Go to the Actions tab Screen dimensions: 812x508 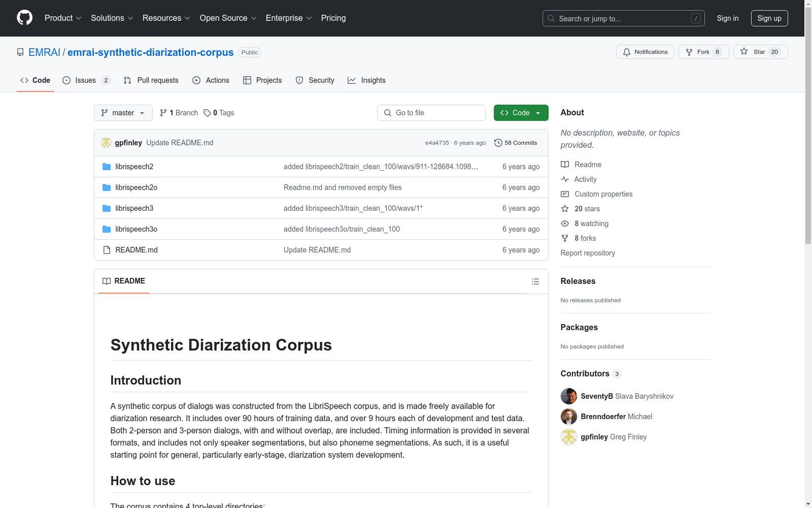coord(211,80)
